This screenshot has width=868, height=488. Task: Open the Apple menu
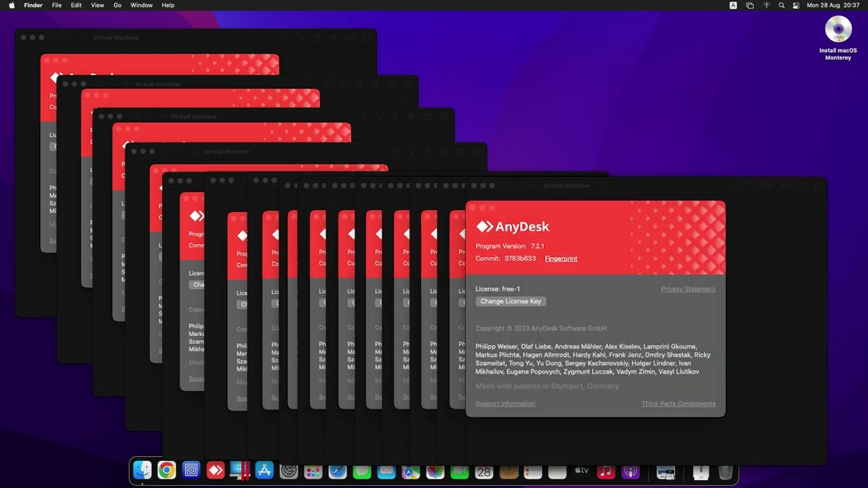tap(12, 5)
